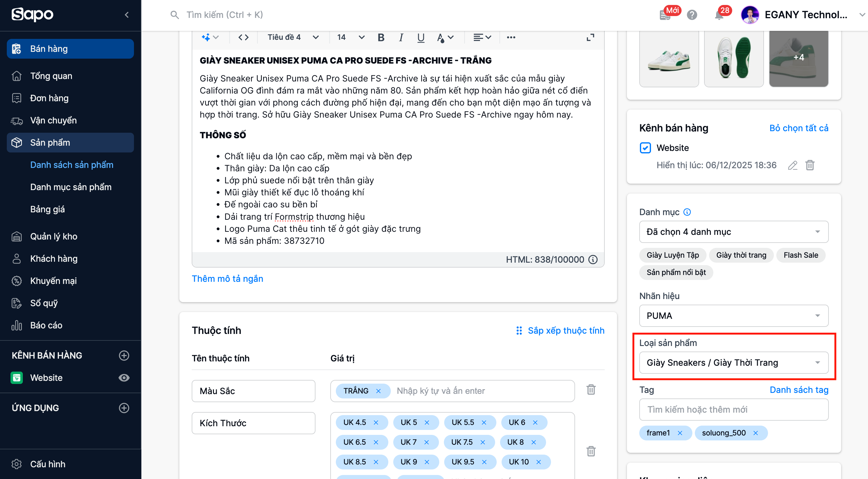This screenshot has height=479, width=868.
Task: Click the Bold formatting icon
Action: pos(381,37)
